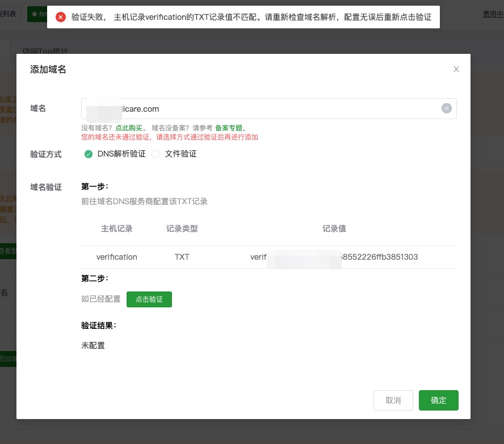
Task: Click the TXT record value text
Action: [334, 257]
